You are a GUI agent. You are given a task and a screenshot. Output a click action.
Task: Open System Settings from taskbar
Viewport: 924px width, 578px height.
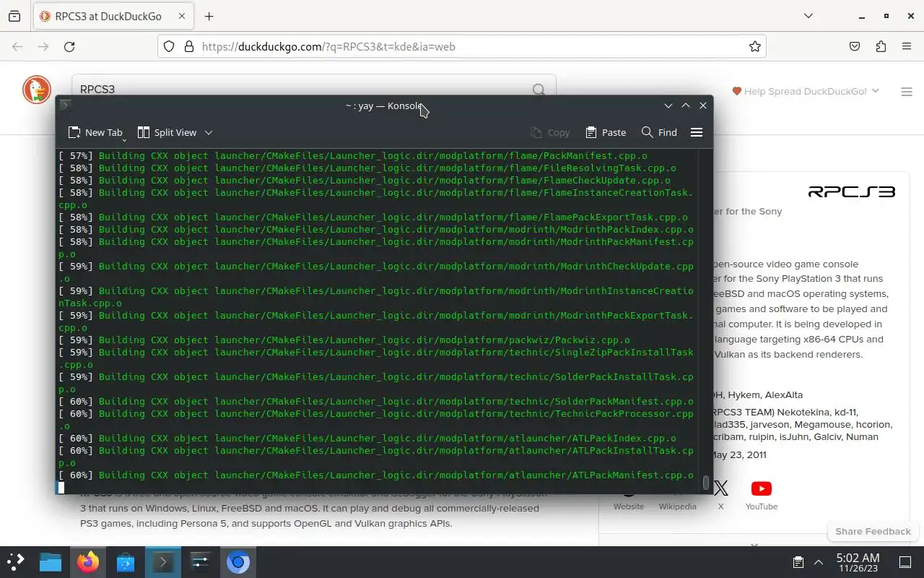pyautogui.click(x=201, y=561)
